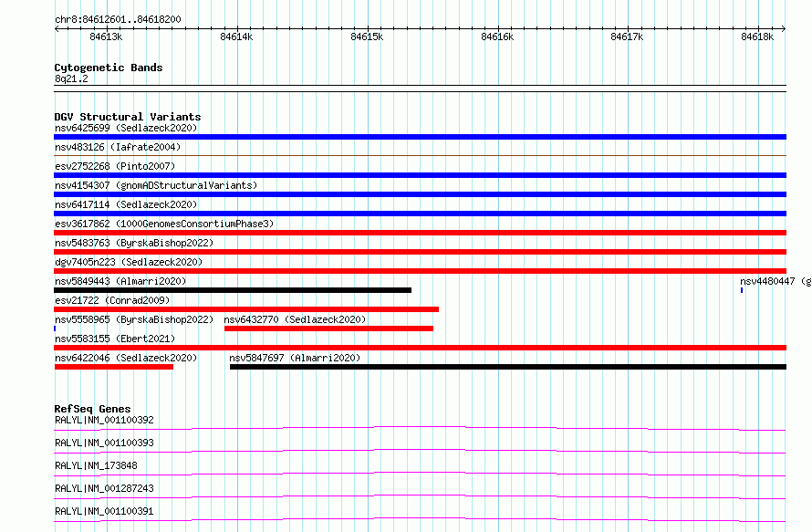This screenshot has height=532, width=812.
Task: Open the esv21722 (Conrad2009) label
Action: [x=112, y=300]
